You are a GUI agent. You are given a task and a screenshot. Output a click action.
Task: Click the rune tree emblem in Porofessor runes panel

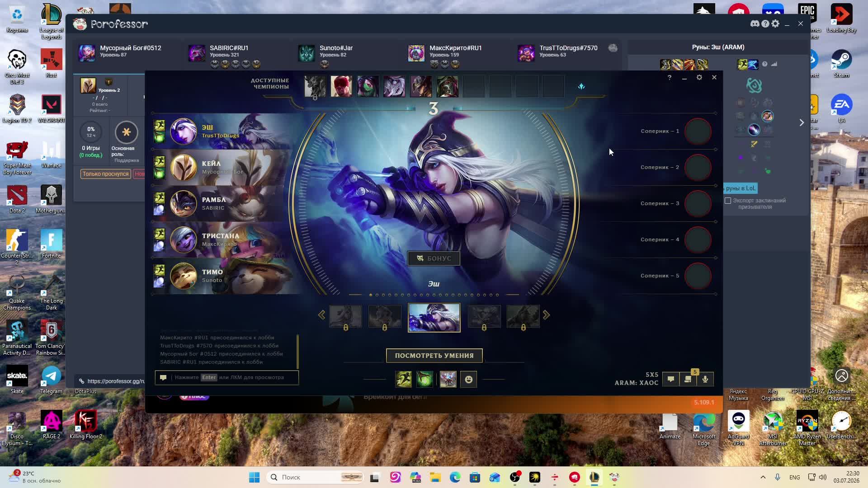[x=754, y=85]
